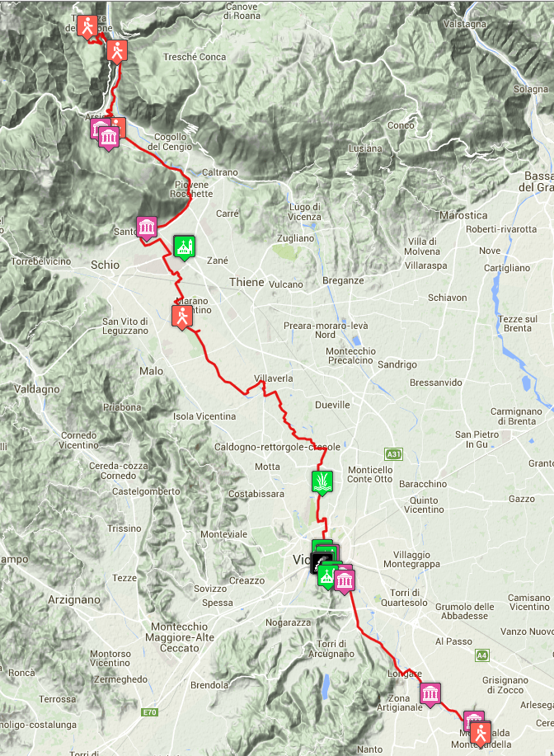Click the A31 motorway shield
Viewport: 554px width, 756px height.
(393, 453)
